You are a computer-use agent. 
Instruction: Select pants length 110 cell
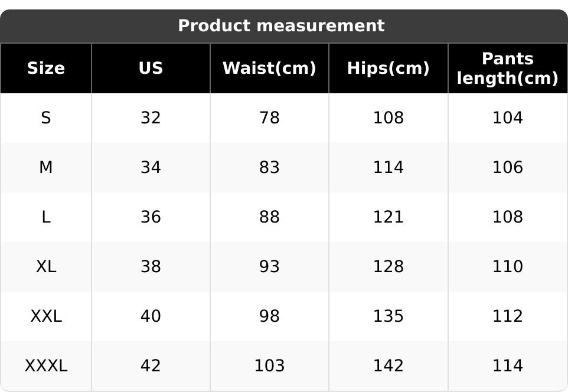point(507,267)
